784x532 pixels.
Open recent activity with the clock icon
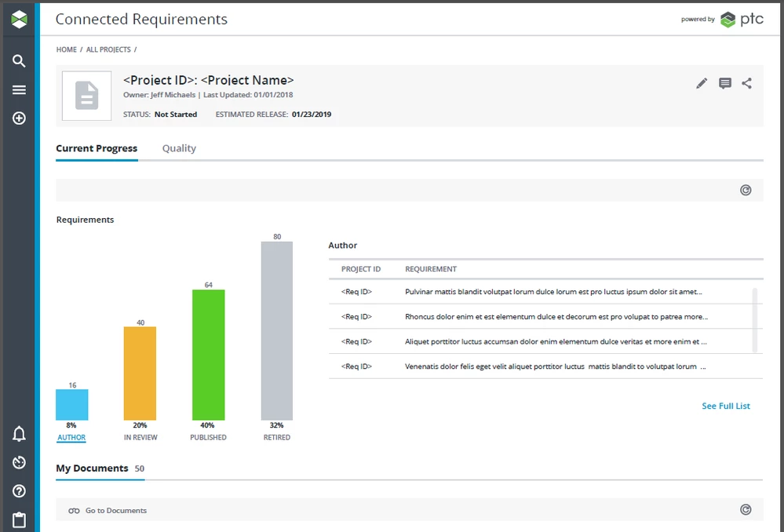[18, 462]
